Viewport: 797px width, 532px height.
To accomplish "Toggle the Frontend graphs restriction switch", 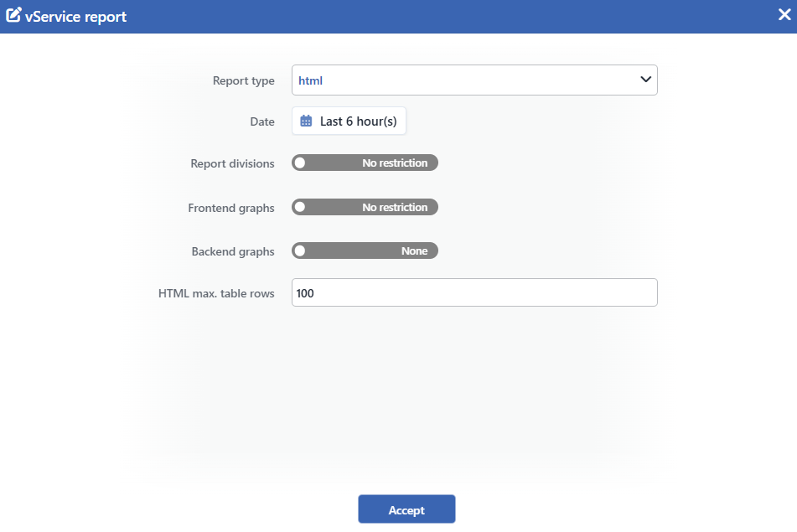I will click(x=365, y=207).
